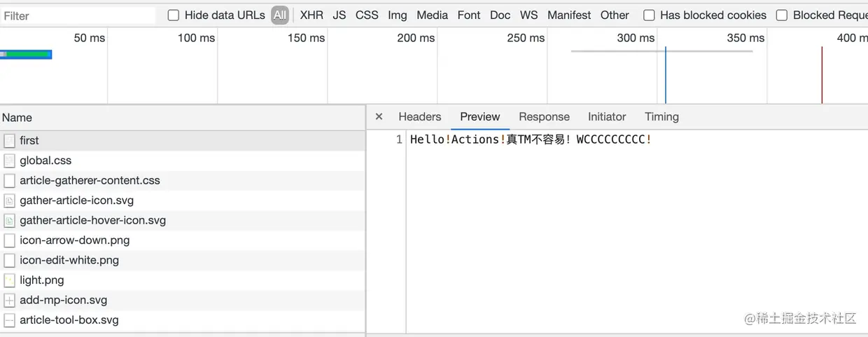868x337 pixels.
Task: Click the image icon beside gather-article-icon.svg
Action: click(9, 200)
